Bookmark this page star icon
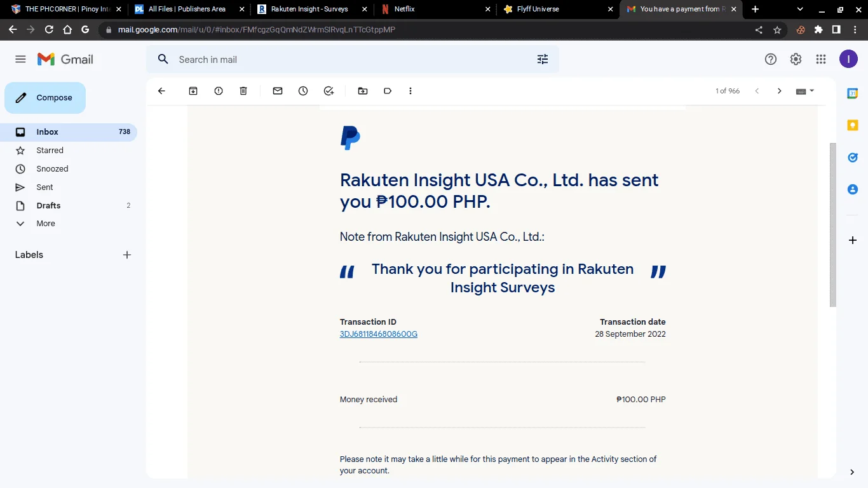Viewport: 868px width, 488px height. coord(777,30)
